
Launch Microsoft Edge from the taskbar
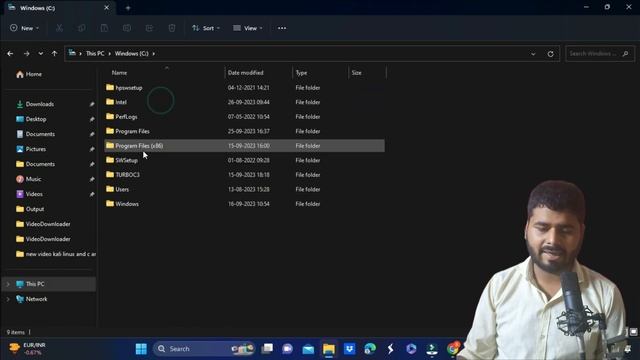click(370, 349)
